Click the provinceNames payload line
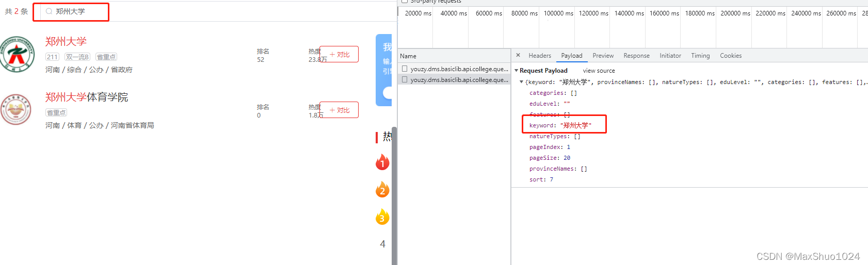 tap(558, 169)
